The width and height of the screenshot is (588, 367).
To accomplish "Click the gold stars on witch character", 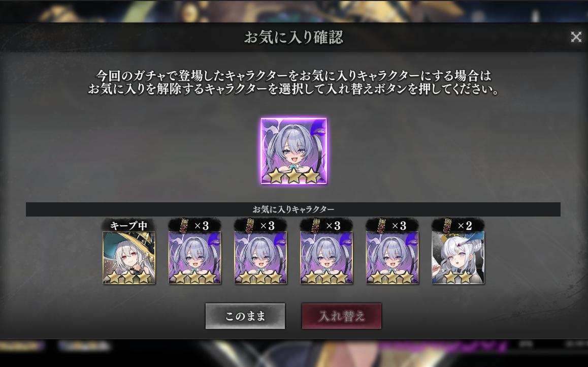I will (129, 278).
